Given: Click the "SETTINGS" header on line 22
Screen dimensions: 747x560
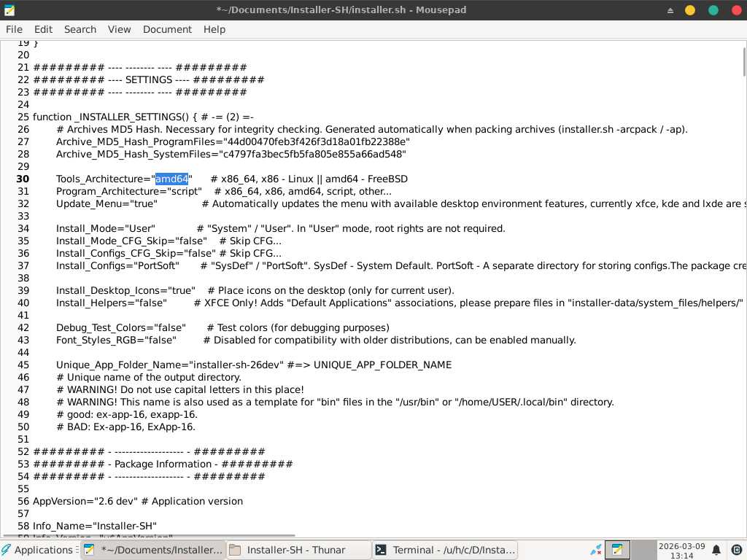Looking at the screenshot, I should click(x=149, y=80).
